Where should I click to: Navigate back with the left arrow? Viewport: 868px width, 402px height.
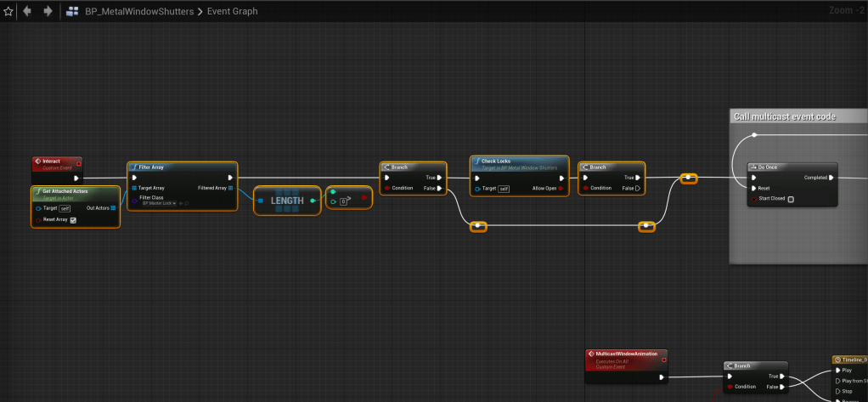[x=28, y=12]
